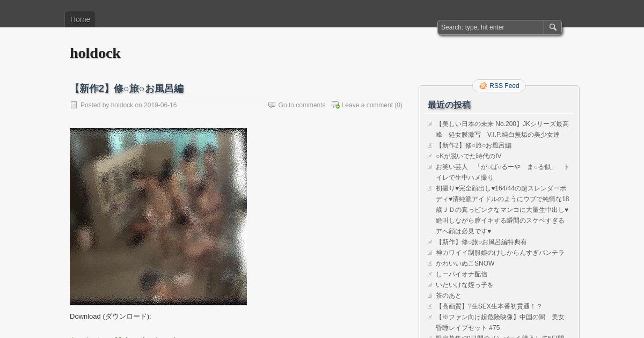Viewport: 644px width, 338px height.
Task: Click the search text field
Action: [x=491, y=27]
